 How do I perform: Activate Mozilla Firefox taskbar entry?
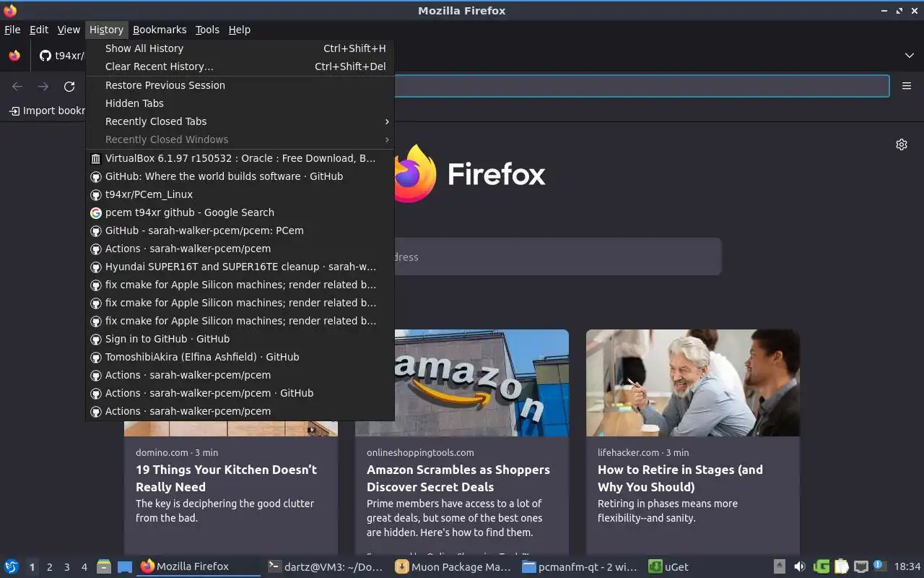(x=199, y=566)
